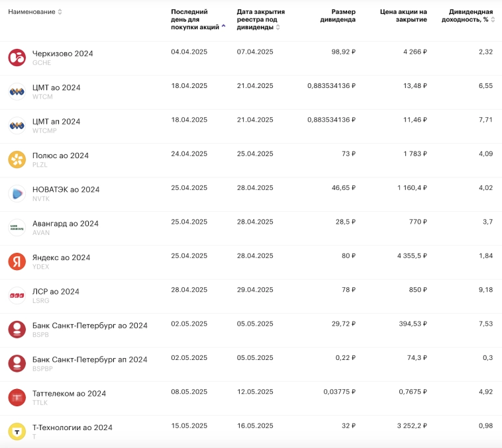
Task: Click the ЛСР logo icon
Action: click(x=17, y=296)
